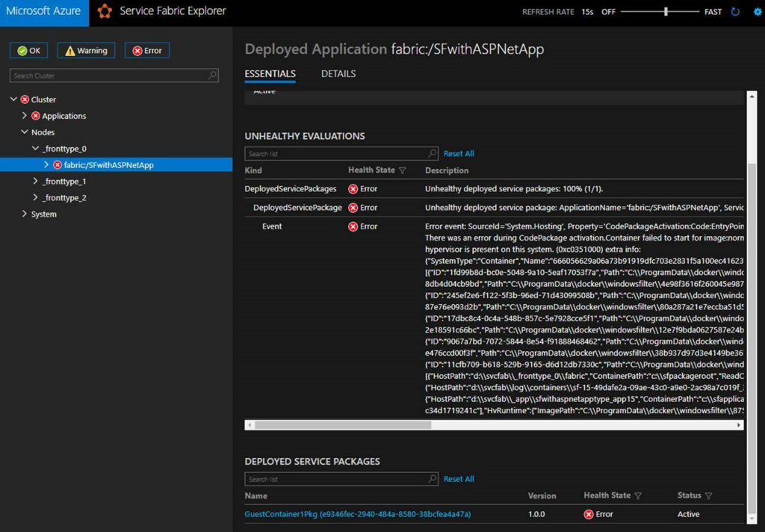Expand the Applications tree node

(25, 116)
